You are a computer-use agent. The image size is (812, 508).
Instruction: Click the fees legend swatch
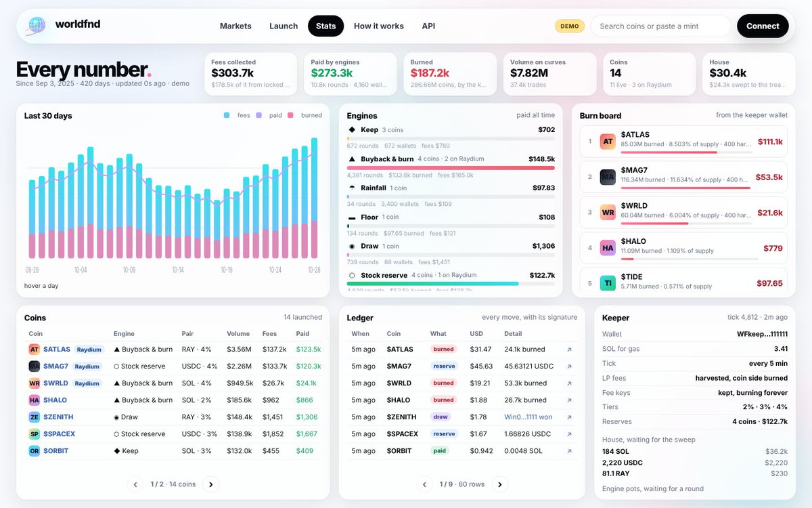[227, 115]
